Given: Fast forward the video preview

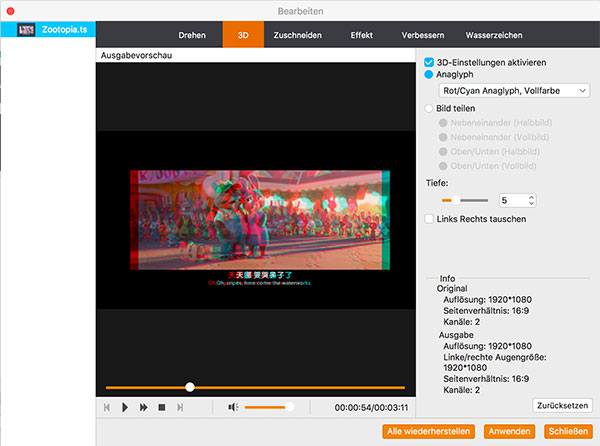Looking at the screenshot, I should 143,407.
